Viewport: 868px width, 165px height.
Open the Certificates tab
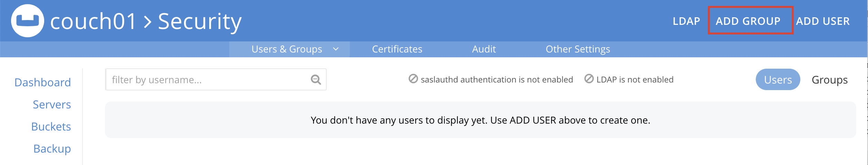[x=397, y=49]
